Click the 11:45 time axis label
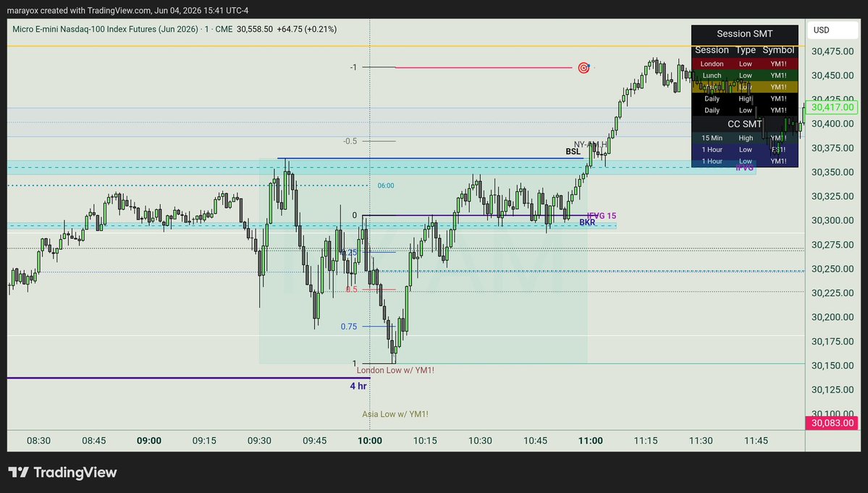 pos(756,441)
